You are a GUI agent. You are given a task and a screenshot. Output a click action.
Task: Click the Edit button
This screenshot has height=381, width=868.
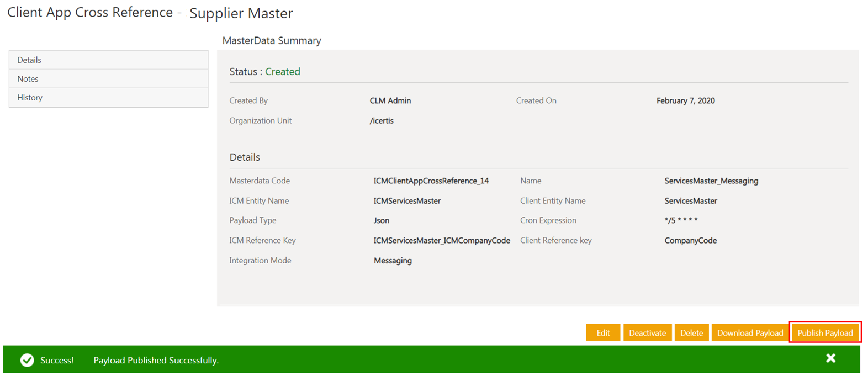[602, 333]
